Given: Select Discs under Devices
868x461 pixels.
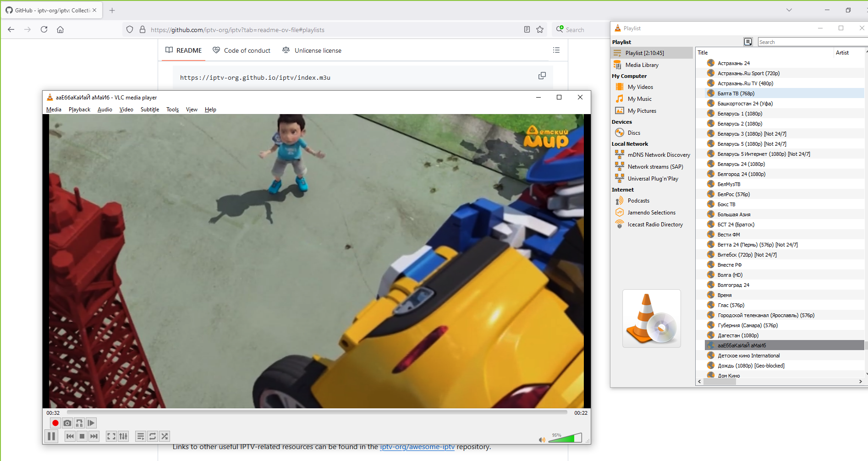Looking at the screenshot, I should tap(652, 133).
